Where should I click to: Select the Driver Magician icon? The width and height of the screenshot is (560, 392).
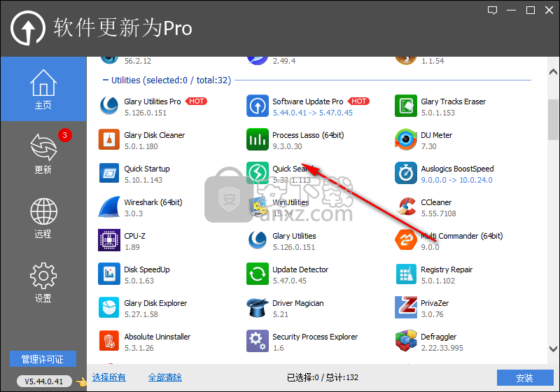[x=258, y=307]
